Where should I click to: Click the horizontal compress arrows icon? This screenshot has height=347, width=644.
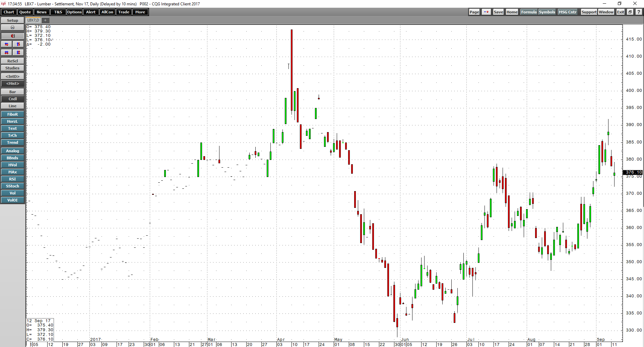(6, 53)
